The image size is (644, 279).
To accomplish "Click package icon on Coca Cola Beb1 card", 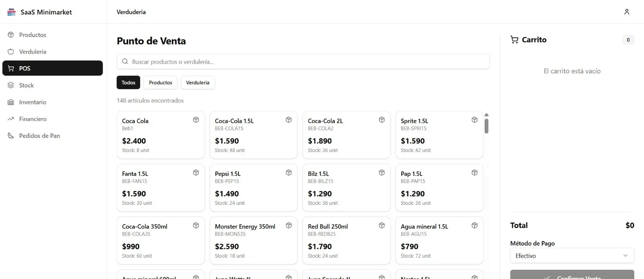I will coord(196,120).
